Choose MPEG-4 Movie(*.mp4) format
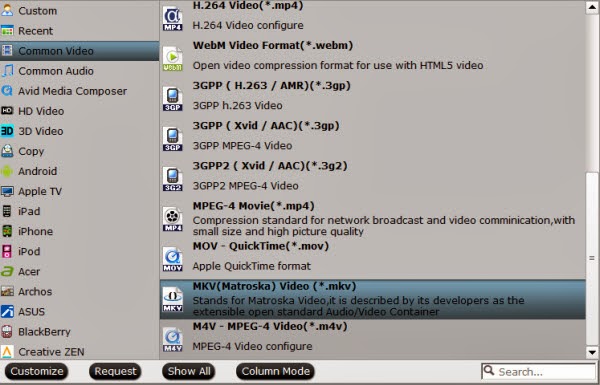Viewport: 600px width, 385px height. click(x=373, y=218)
